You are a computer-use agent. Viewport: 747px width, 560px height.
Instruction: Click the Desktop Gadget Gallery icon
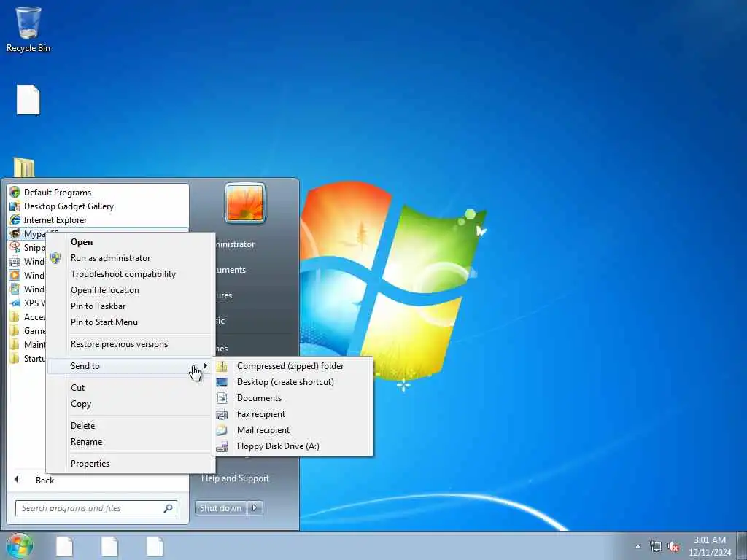tap(15, 206)
